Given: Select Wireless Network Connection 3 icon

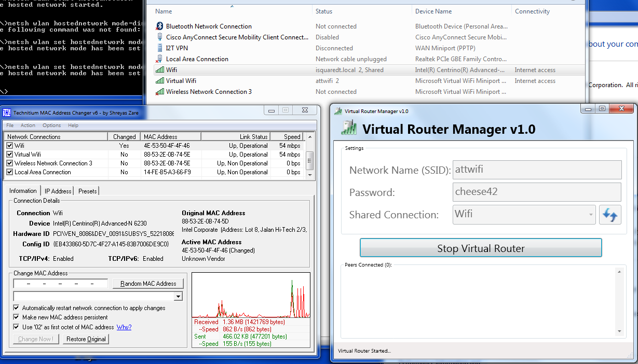Looking at the screenshot, I should pos(159,92).
